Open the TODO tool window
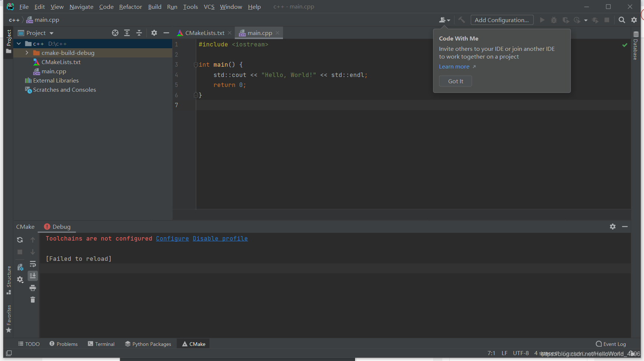This screenshot has height=361, width=644. tap(29, 344)
